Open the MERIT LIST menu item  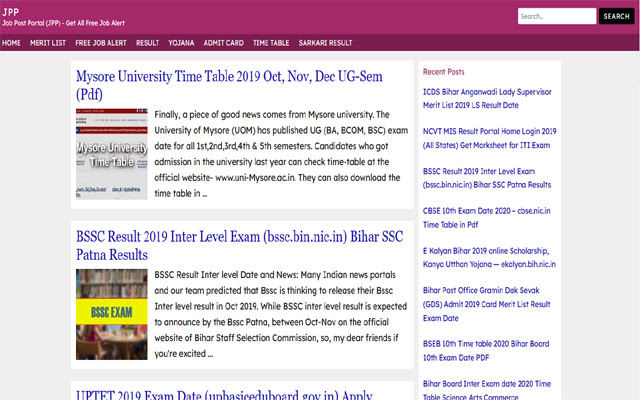pyautogui.click(x=48, y=43)
